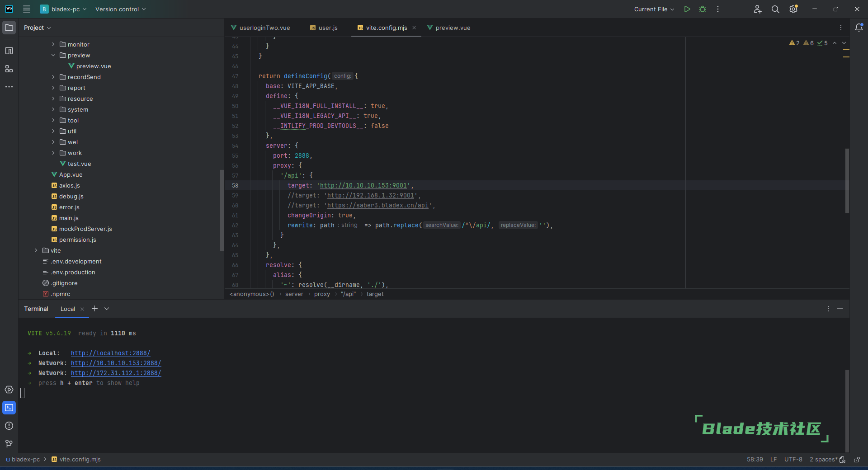The height and width of the screenshot is (470, 868).
Task: Start debugging with the bug icon
Action: tap(703, 9)
